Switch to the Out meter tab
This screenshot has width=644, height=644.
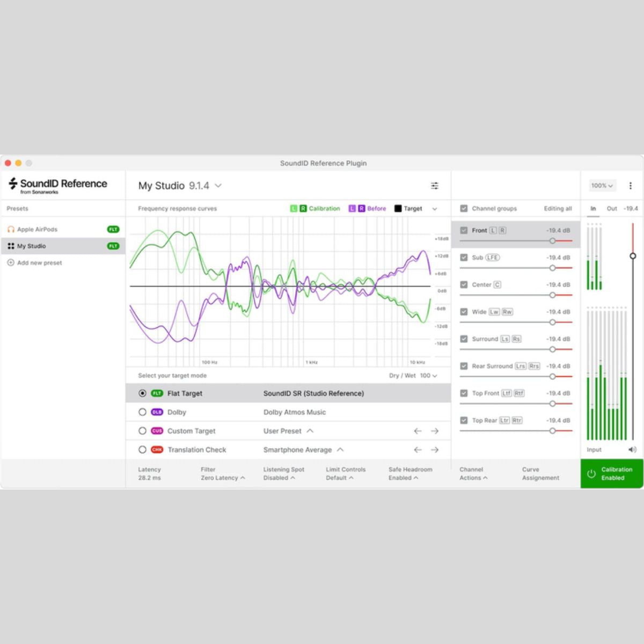point(612,208)
